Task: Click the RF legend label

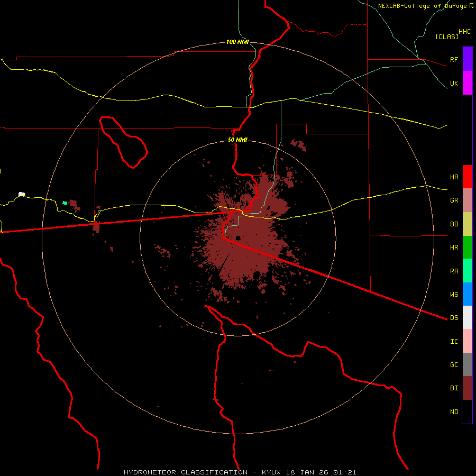Action: tap(454, 59)
